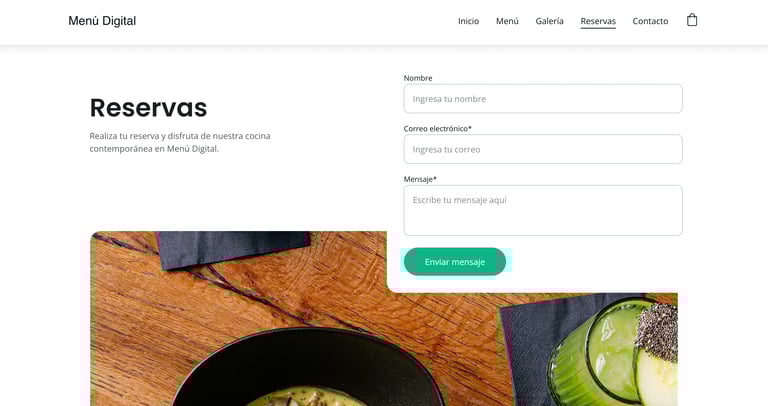Click the Correo electrónico* label
Image resolution: width=768 pixels, height=406 pixels.
point(437,128)
